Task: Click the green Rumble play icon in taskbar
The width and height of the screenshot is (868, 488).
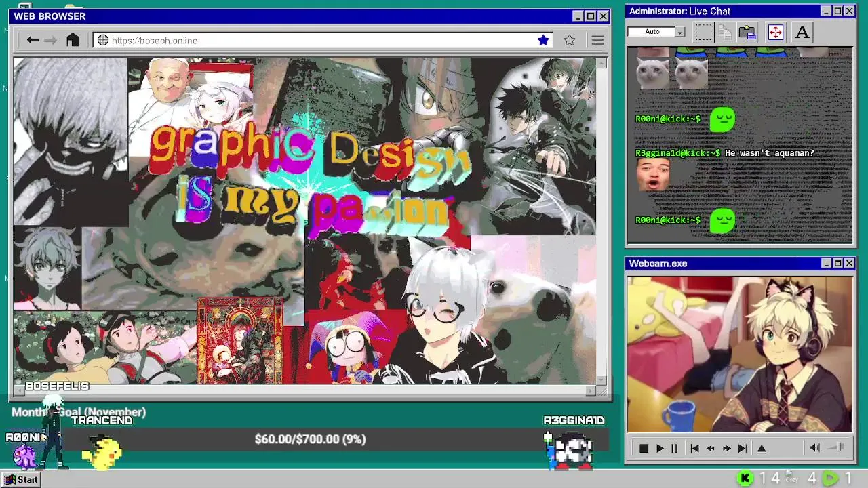Action: [830, 479]
